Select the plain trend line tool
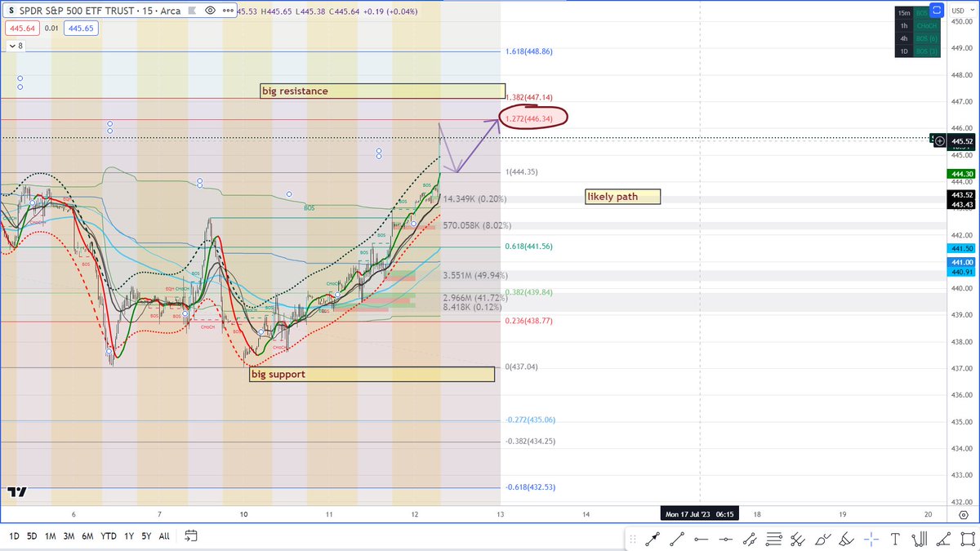This screenshot has height=551, width=980. click(677, 539)
